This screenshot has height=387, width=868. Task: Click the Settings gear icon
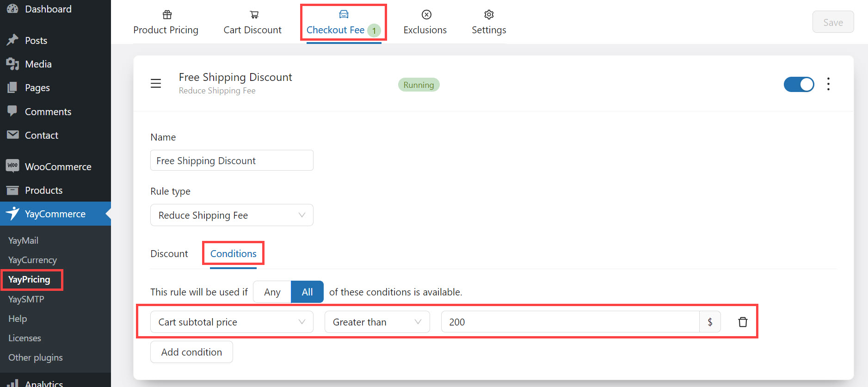pos(489,15)
